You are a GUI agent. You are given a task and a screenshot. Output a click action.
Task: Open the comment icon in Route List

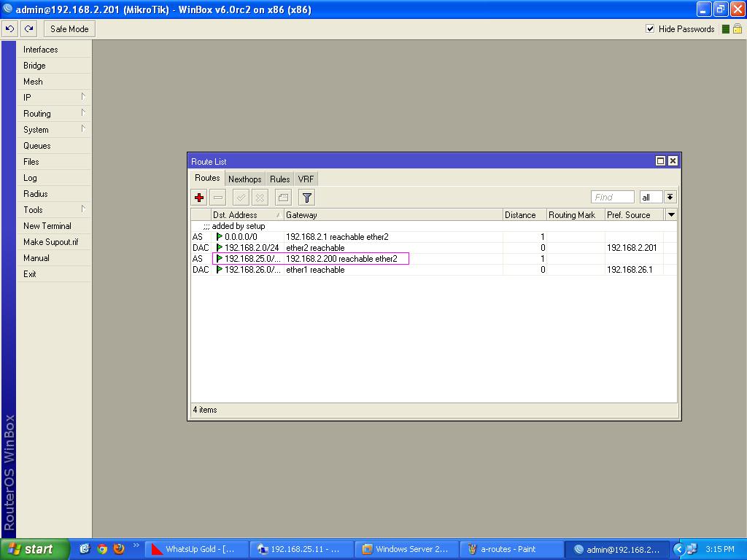283,197
